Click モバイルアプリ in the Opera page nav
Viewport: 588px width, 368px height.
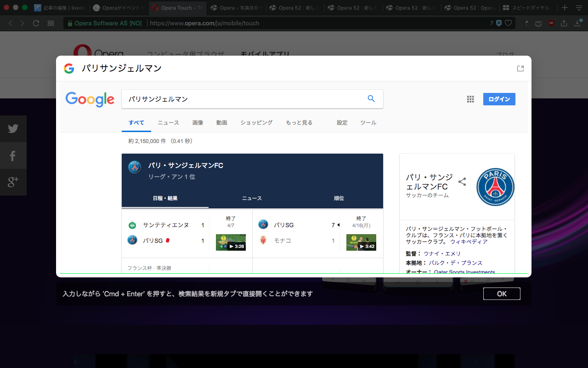tap(265, 54)
